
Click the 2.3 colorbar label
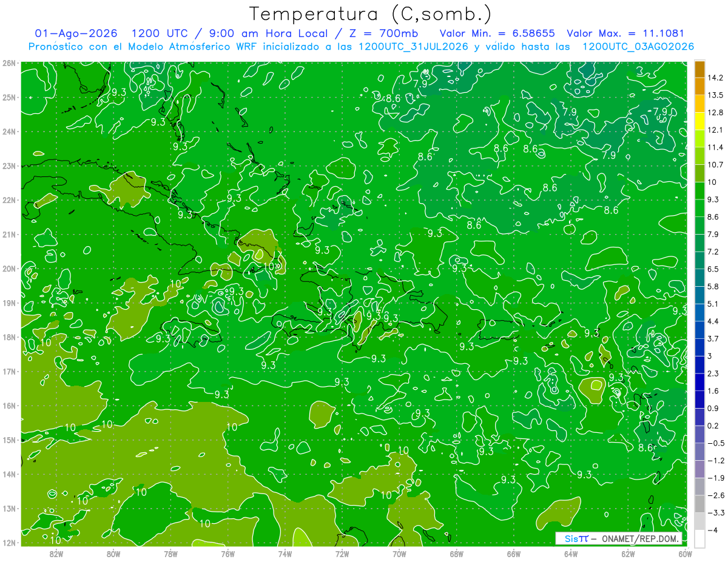coord(713,373)
